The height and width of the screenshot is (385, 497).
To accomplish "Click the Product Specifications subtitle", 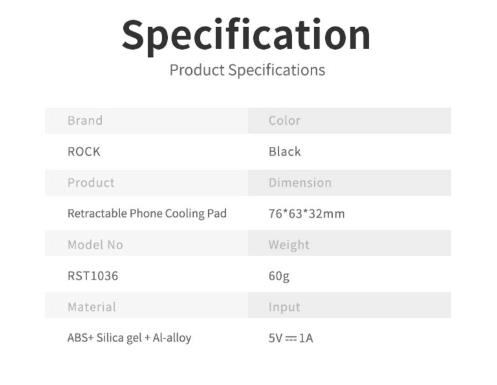I will point(247,70).
